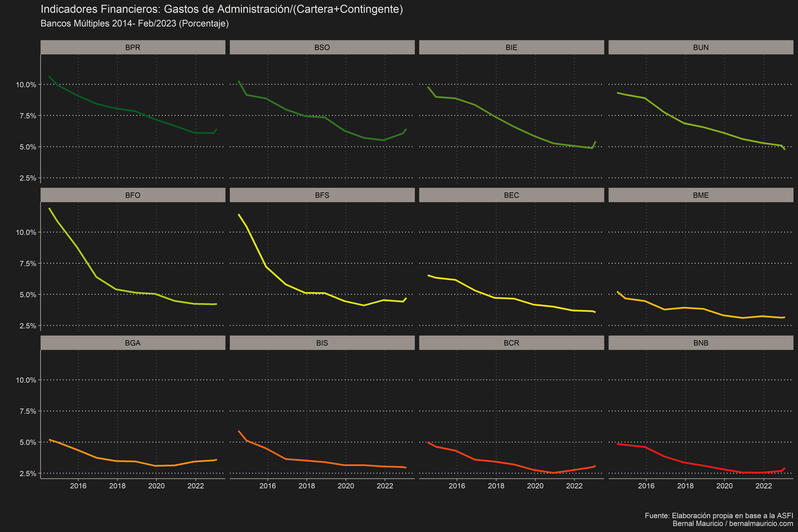The height and width of the screenshot is (532, 798).
Task: Click 2020 tick under BGA panel
Action: (156, 486)
